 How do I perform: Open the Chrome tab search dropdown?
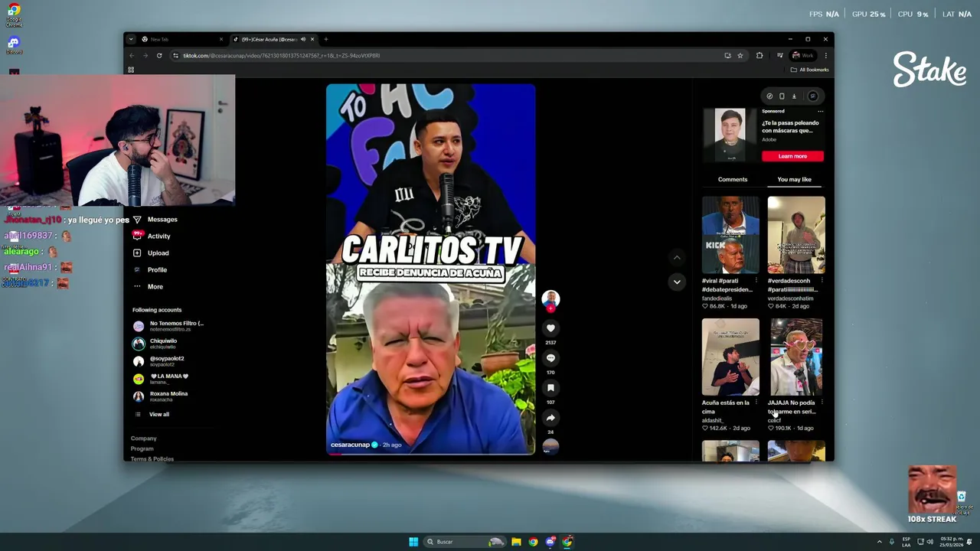tap(131, 39)
